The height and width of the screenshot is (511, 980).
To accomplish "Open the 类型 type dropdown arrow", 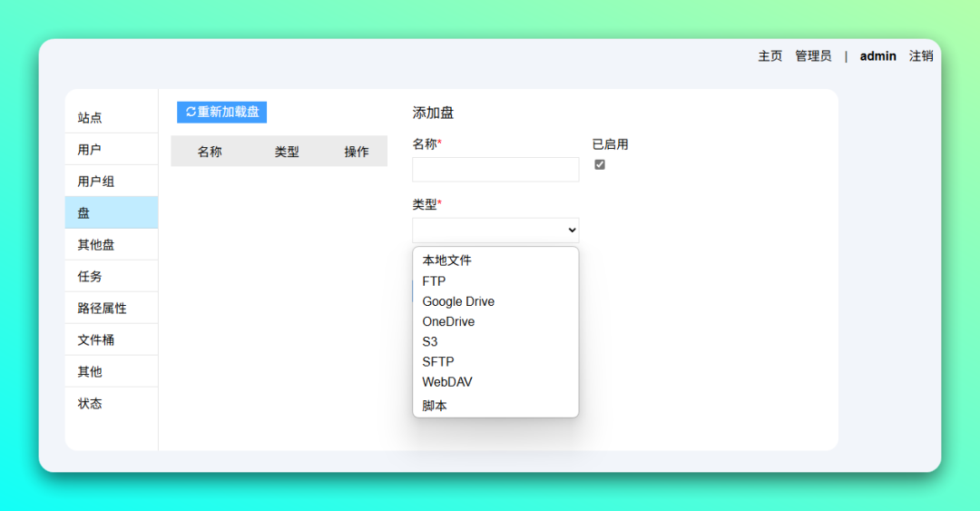I will point(572,231).
